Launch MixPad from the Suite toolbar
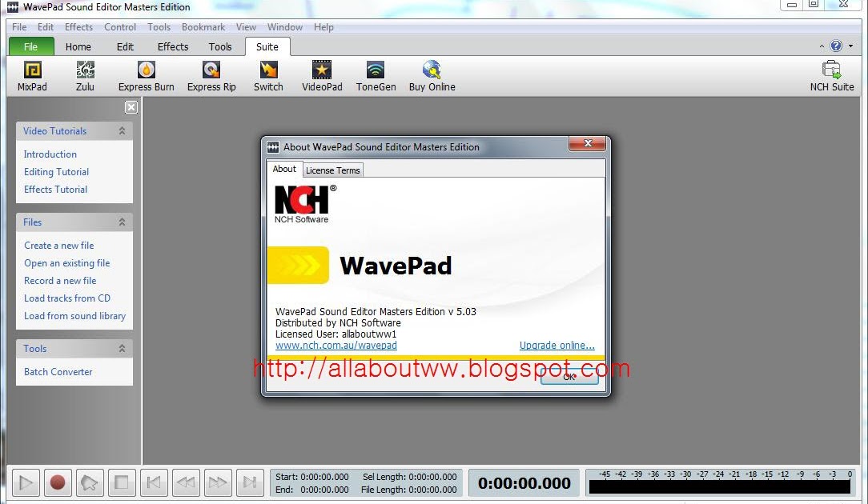The image size is (868, 504). coord(32,76)
